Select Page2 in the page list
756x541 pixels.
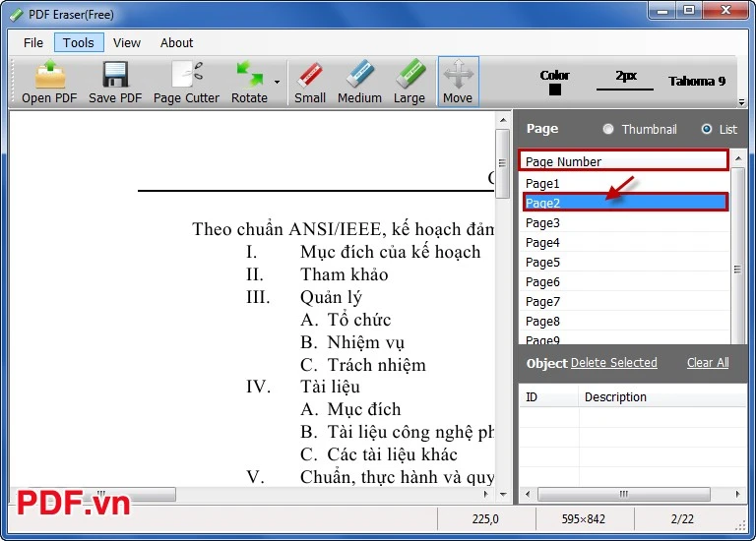[625, 203]
